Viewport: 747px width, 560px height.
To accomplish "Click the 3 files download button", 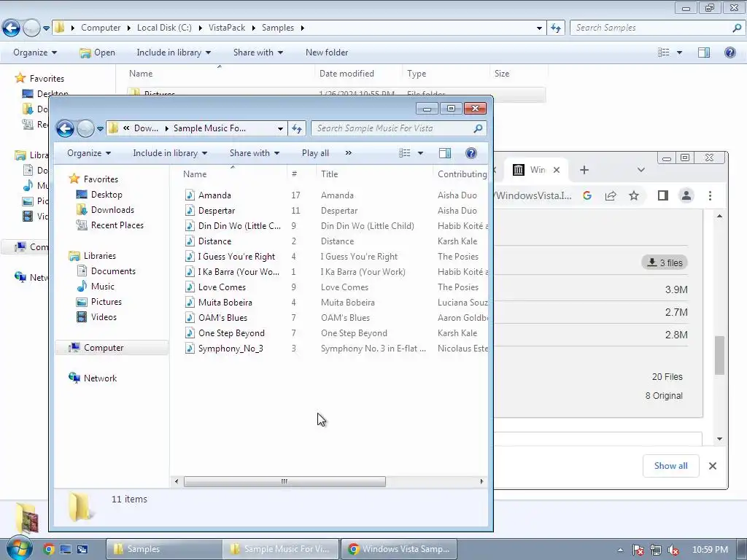I will click(x=665, y=262).
